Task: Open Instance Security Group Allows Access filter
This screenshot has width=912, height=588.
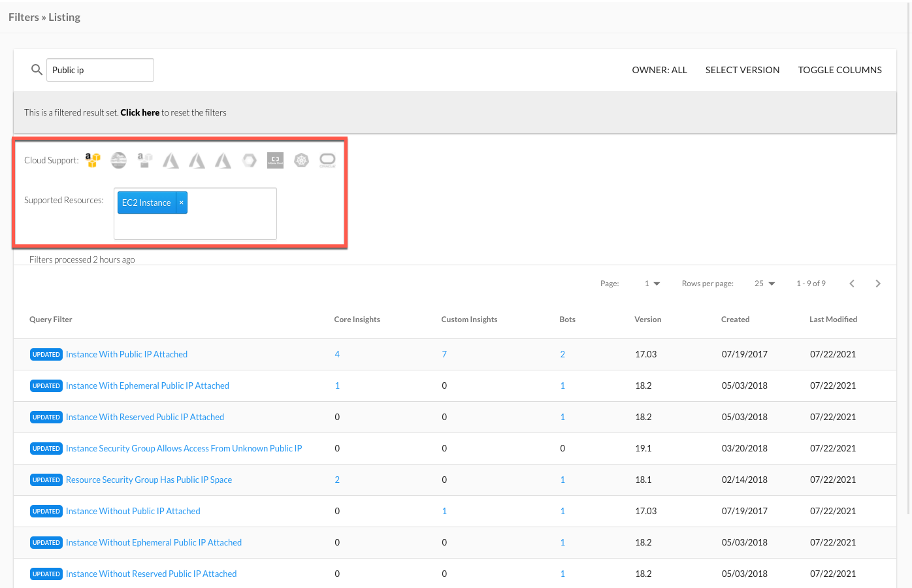Action: click(184, 448)
